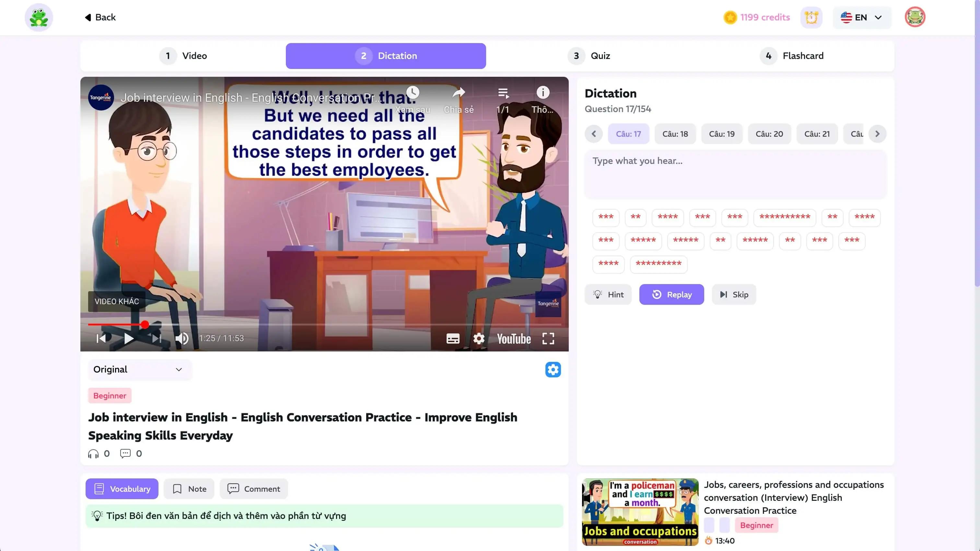Image resolution: width=980 pixels, height=551 pixels.
Task: Click the page vertical scrollbar
Action: pyautogui.click(x=977, y=144)
